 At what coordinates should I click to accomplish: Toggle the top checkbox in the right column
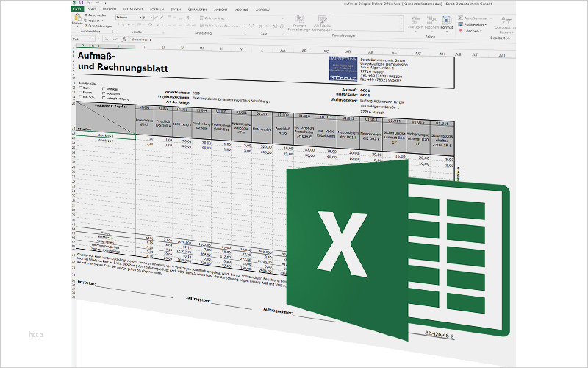click(104, 90)
